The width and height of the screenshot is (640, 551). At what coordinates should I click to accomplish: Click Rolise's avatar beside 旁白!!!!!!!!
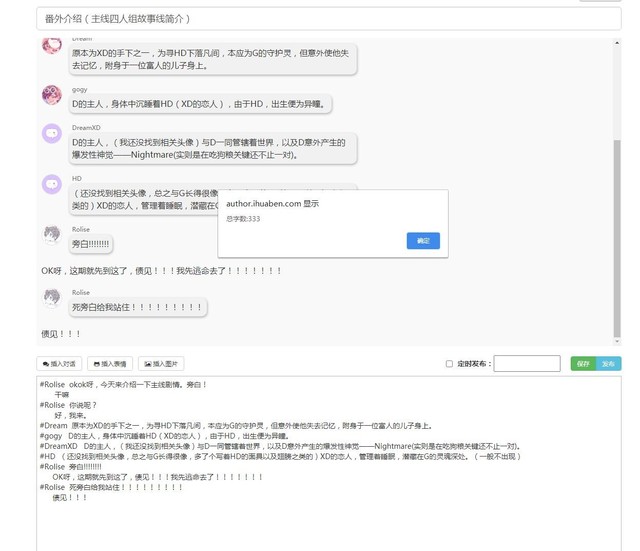click(52, 235)
